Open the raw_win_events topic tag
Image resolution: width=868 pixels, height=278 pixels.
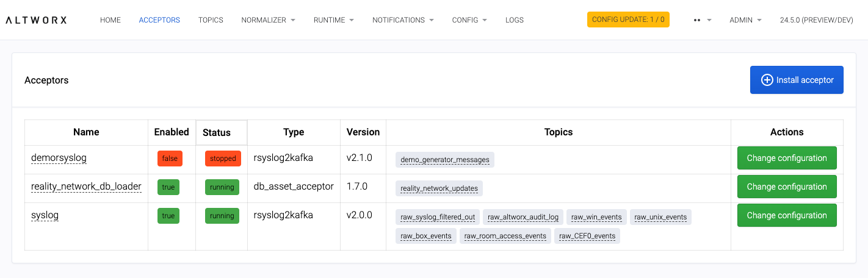pos(596,217)
